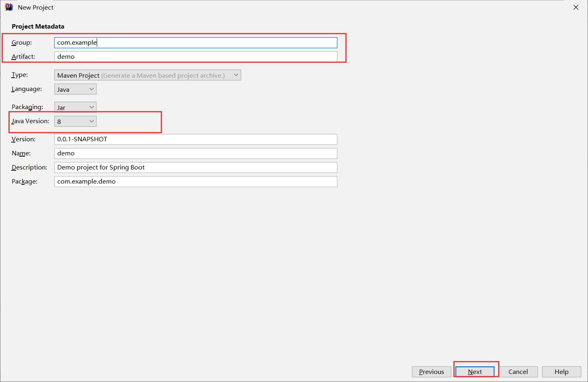588x382 pixels.
Task: Click the Group label
Action: 22,43
